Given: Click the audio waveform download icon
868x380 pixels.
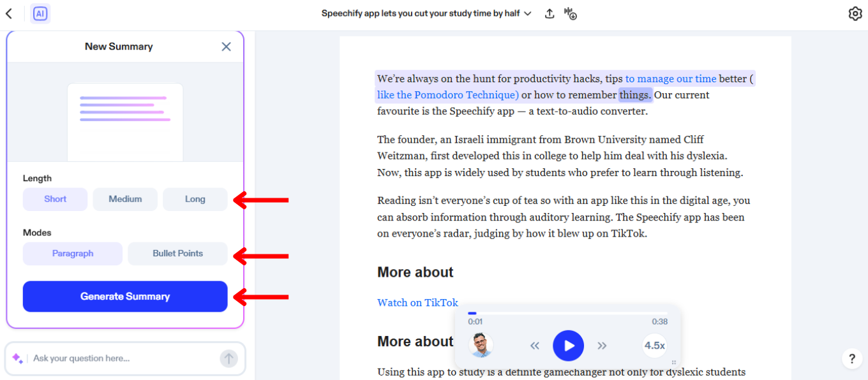Looking at the screenshot, I should point(571,13).
